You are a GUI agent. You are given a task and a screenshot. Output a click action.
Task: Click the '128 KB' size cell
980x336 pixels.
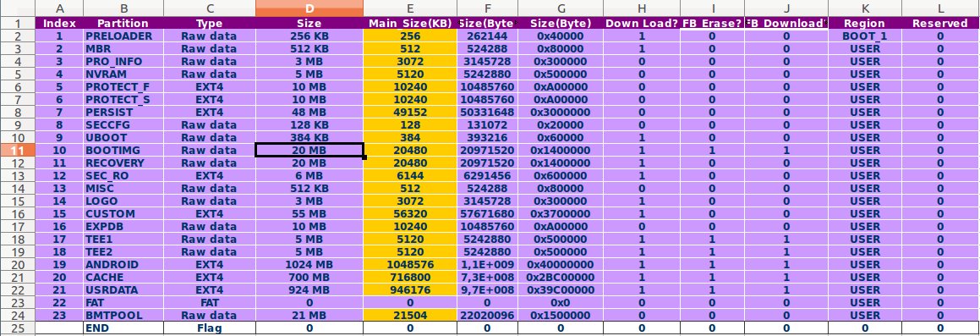click(x=309, y=124)
